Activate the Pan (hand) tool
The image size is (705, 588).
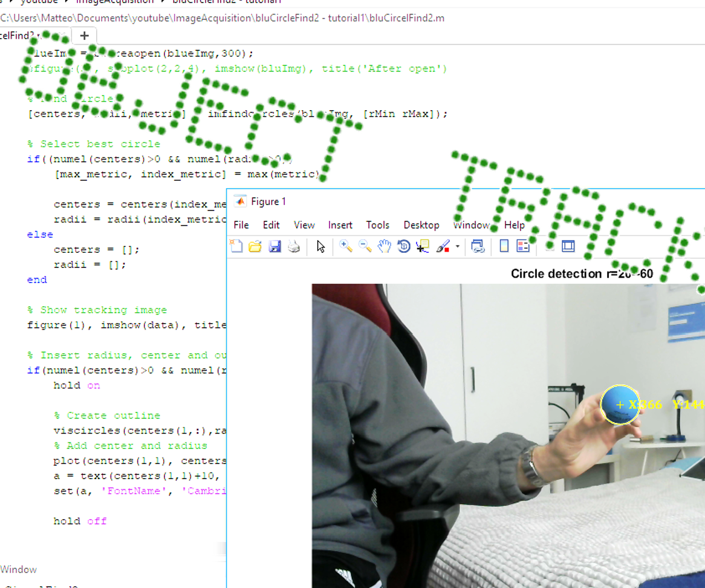(x=384, y=246)
